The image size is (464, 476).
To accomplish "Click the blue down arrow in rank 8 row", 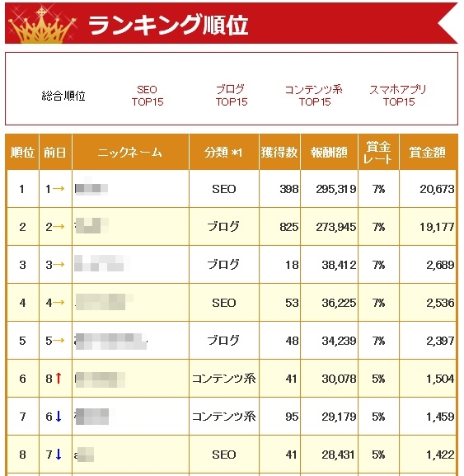I will click(x=59, y=455).
